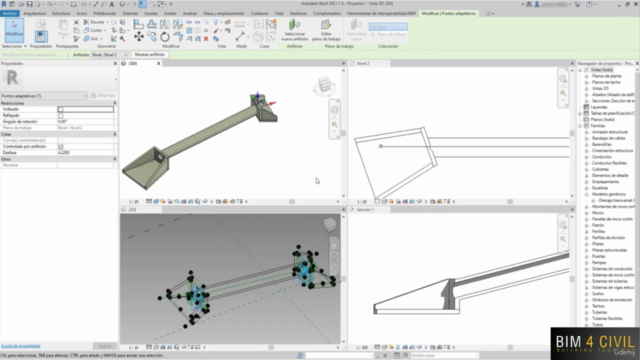Toggle the Volteado checkbox
640x360 pixels.
(x=60, y=109)
